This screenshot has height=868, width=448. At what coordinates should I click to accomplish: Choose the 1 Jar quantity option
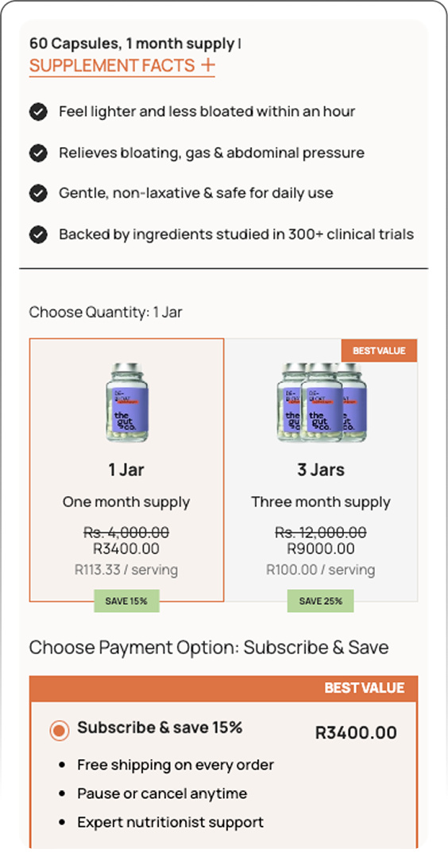pos(126,470)
